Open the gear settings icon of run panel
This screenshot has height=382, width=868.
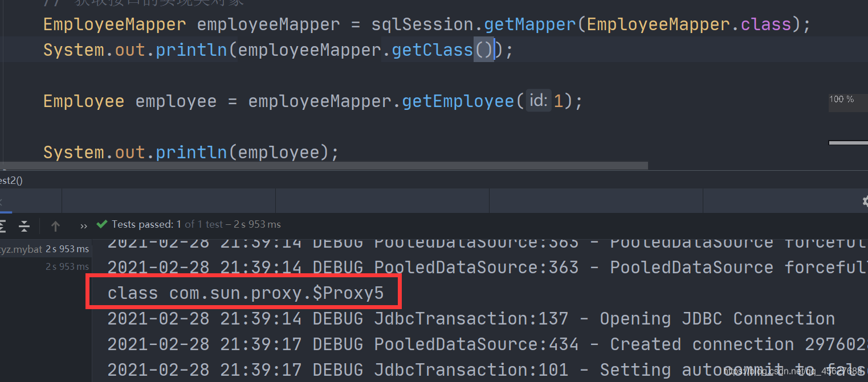(865, 201)
